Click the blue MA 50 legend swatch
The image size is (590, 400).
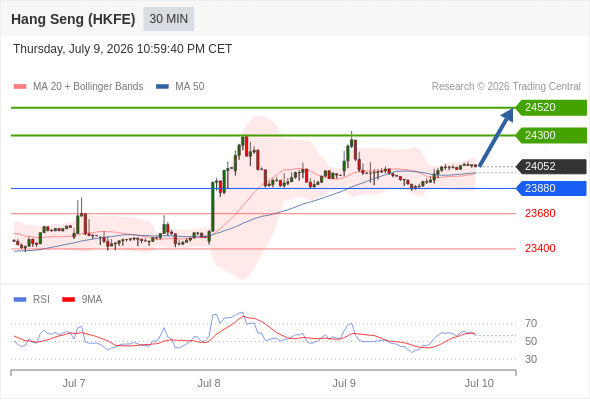click(162, 87)
